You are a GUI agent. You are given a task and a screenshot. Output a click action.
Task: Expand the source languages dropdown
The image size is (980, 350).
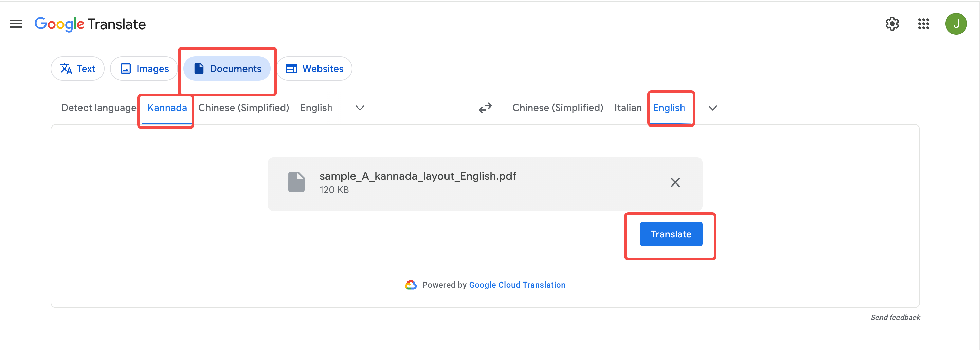pos(360,108)
